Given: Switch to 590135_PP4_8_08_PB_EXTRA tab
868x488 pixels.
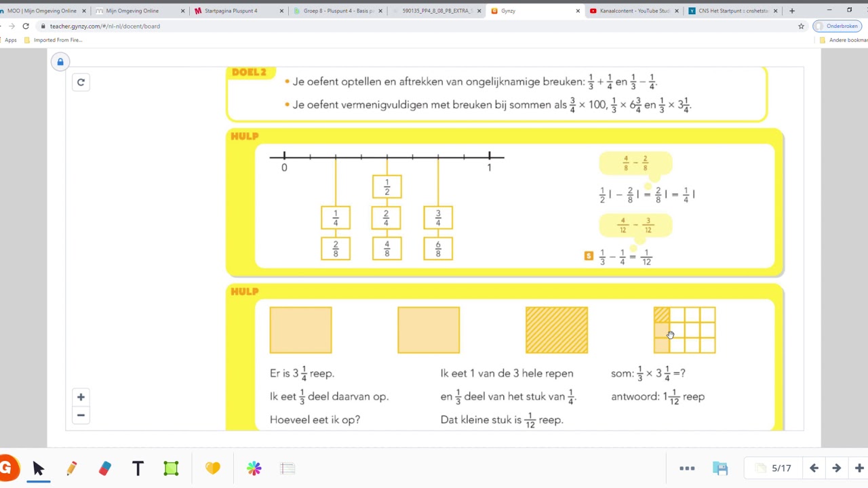Looking at the screenshot, I should tap(435, 11).
